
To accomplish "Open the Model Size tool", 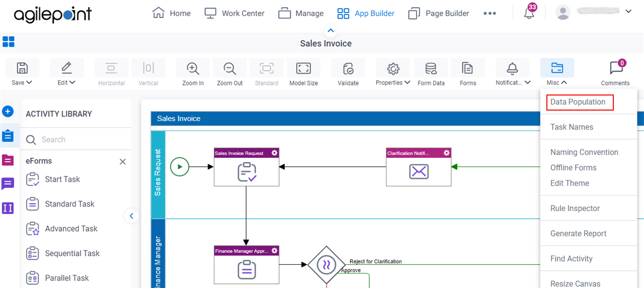I will (303, 68).
